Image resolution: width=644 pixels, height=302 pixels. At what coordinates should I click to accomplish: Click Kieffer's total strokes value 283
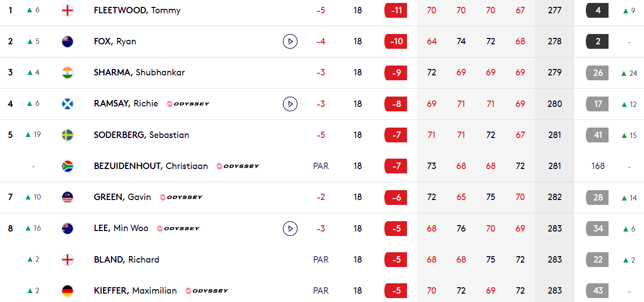coord(555,291)
